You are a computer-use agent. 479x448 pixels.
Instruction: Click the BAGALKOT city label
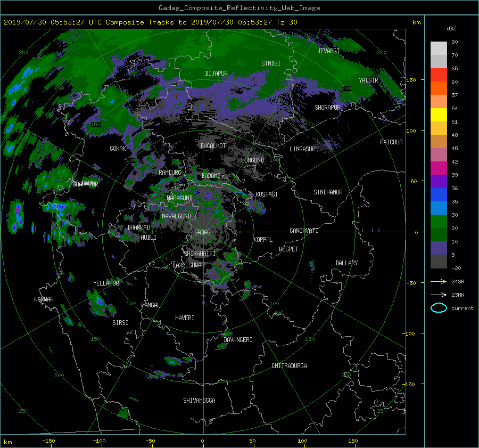(x=213, y=146)
